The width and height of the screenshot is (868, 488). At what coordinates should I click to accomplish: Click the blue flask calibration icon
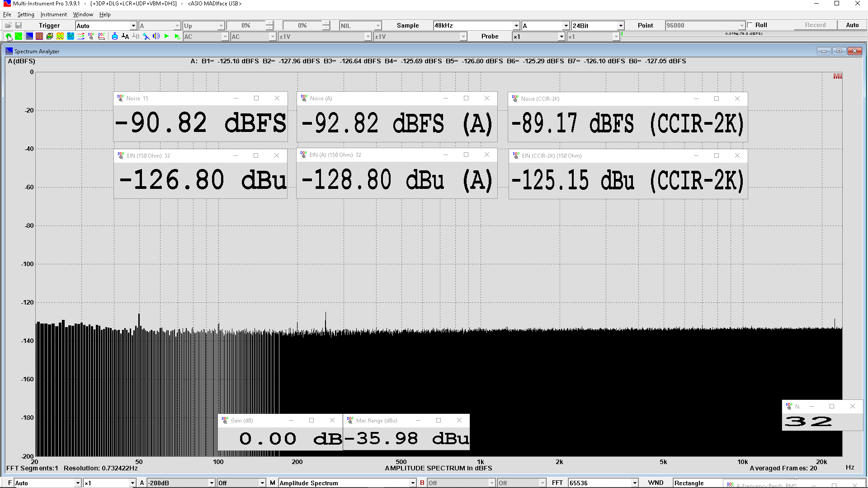[x=115, y=36]
